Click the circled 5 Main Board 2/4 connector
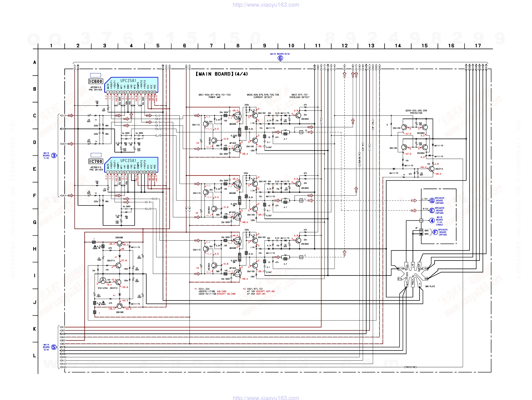The image size is (532, 400). point(54,347)
